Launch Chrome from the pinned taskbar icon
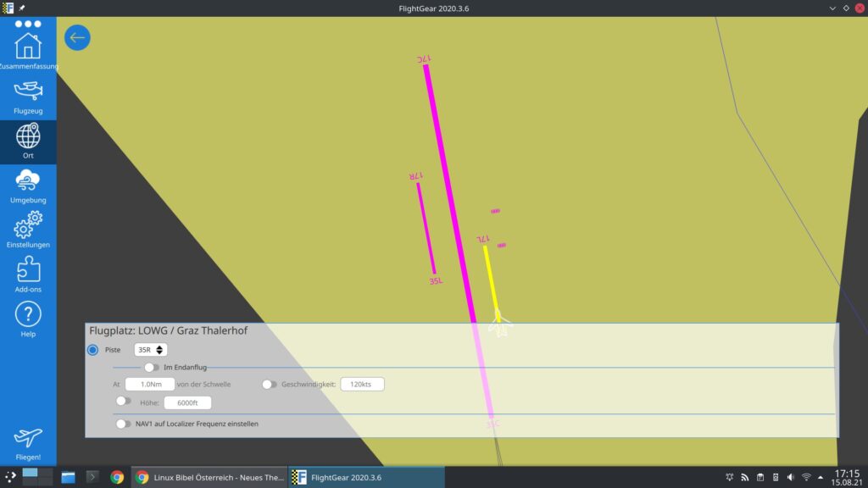Image resolution: width=868 pixels, height=488 pixels. coord(117,477)
